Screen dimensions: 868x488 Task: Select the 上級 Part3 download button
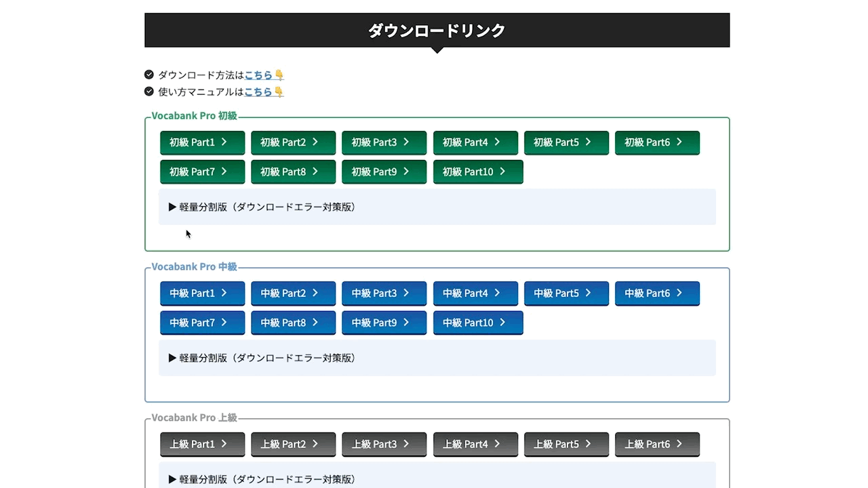point(384,444)
